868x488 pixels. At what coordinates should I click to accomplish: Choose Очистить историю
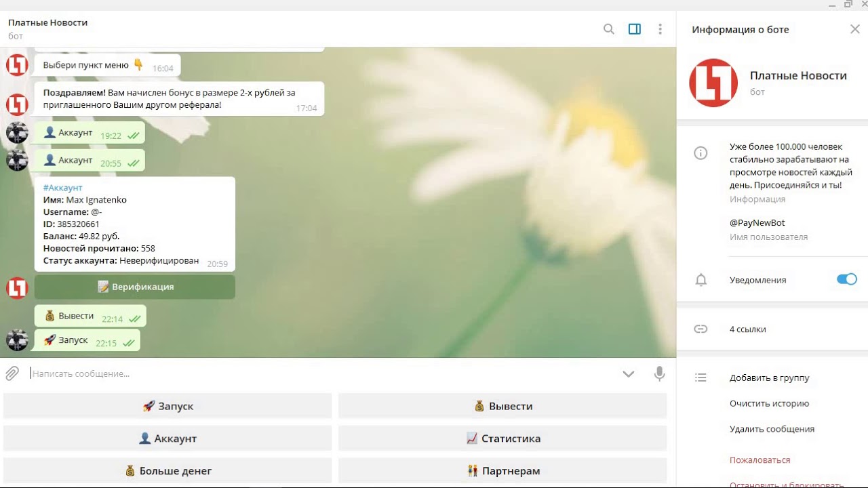click(770, 403)
